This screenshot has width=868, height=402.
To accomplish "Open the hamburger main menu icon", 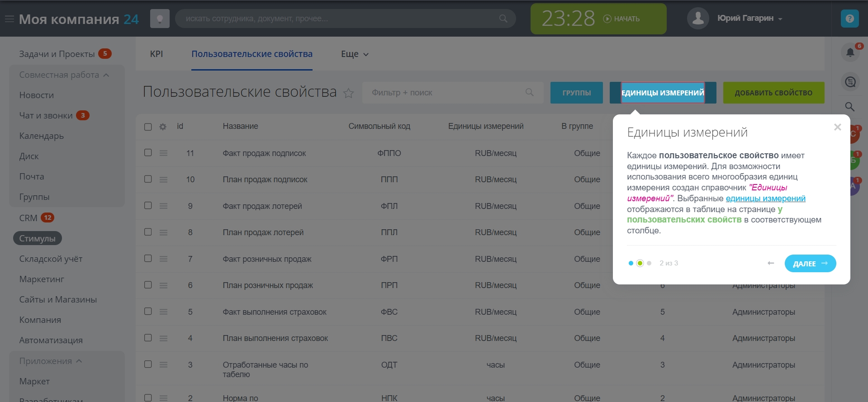I will click(x=9, y=19).
